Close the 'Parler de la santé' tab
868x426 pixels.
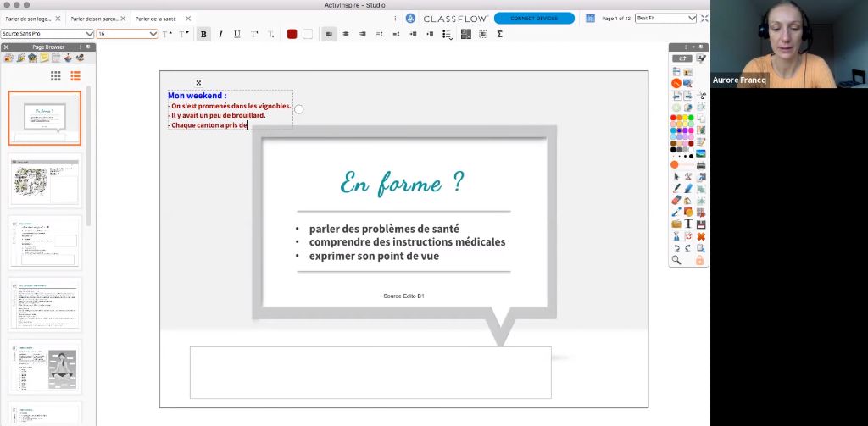[x=188, y=19]
